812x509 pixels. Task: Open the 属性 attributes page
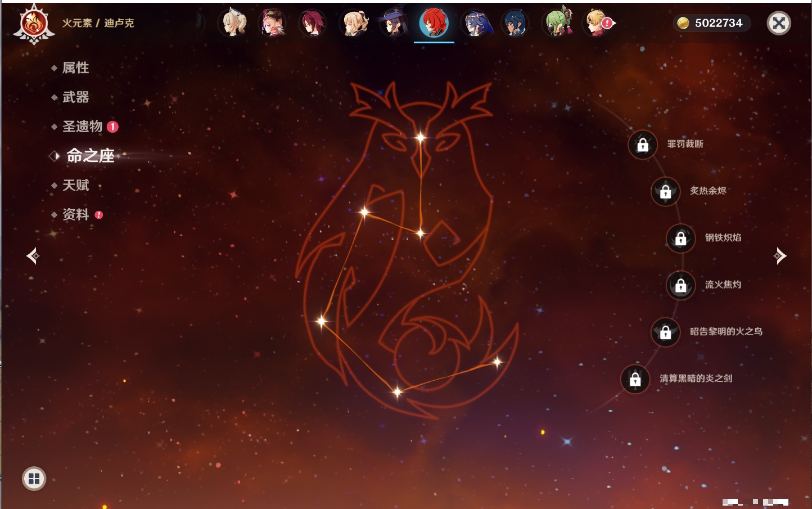76,68
